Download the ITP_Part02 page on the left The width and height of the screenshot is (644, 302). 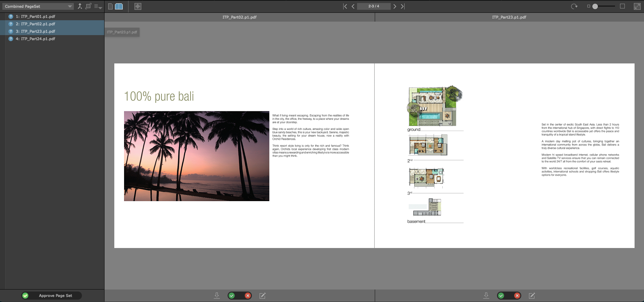(x=217, y=296)
